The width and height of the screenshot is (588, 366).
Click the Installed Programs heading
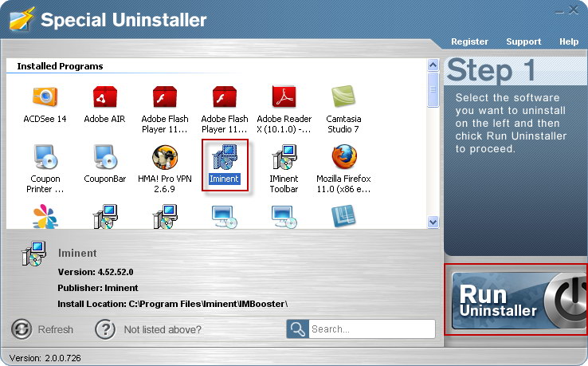pyautogui.click(x=60, y=66)
